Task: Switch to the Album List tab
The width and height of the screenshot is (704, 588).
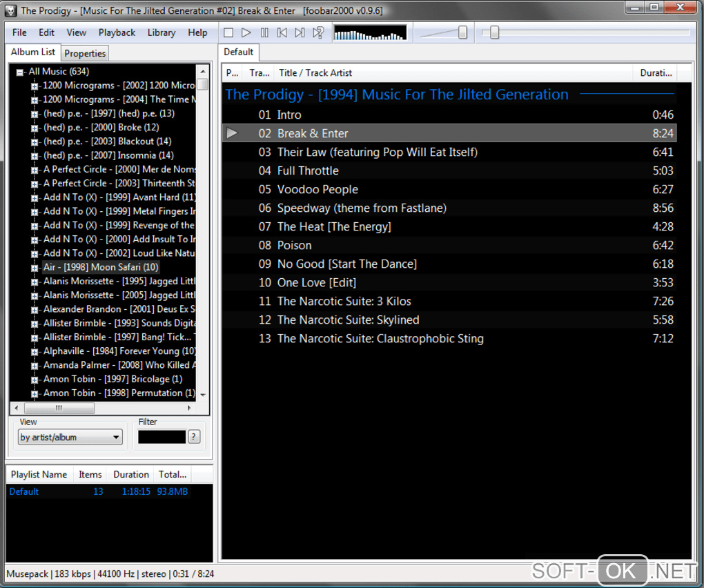Action: [32, 52]
